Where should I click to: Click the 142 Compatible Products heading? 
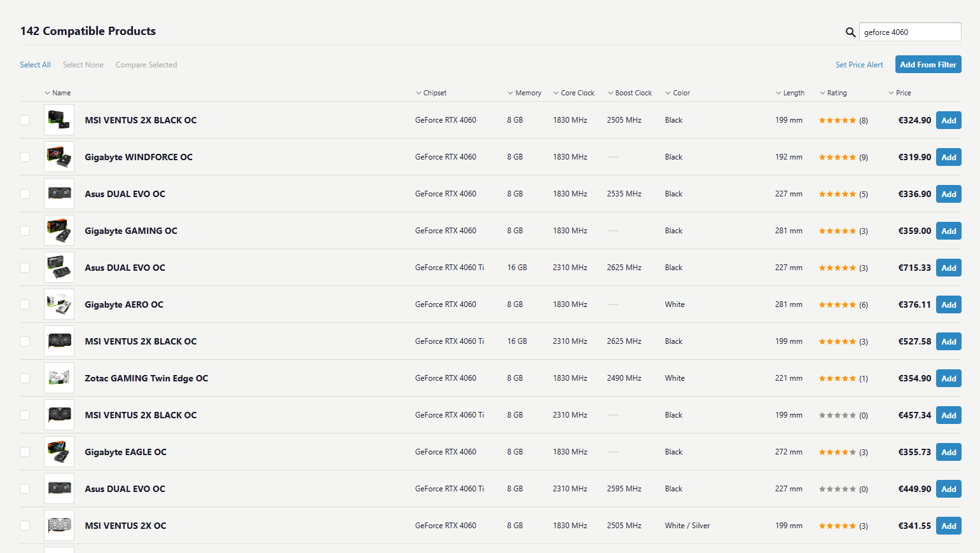88,31
